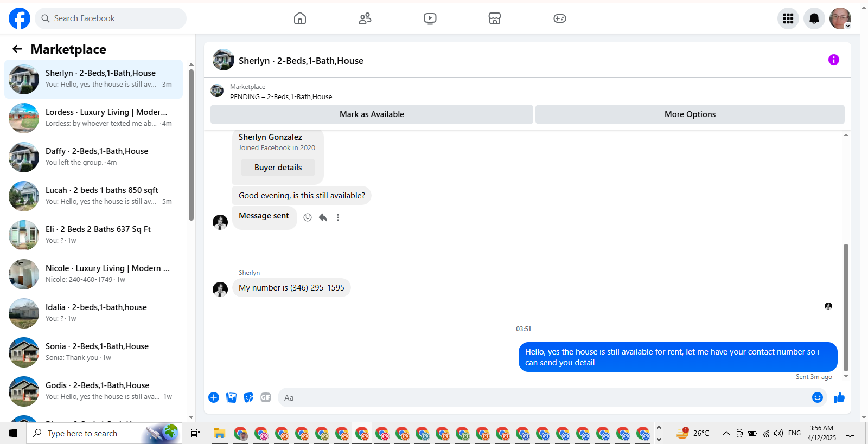The width and height of the screenshot is (868, 444).
Task: Open more actions plus icon
Action: [x=214, y=397]
